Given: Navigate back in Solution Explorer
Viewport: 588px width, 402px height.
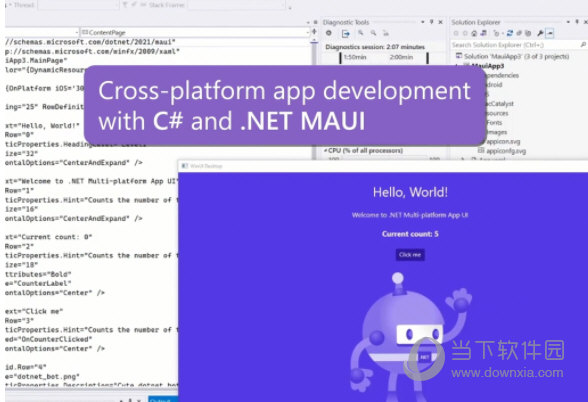Looking at the screenshot, I should [456, 33].
